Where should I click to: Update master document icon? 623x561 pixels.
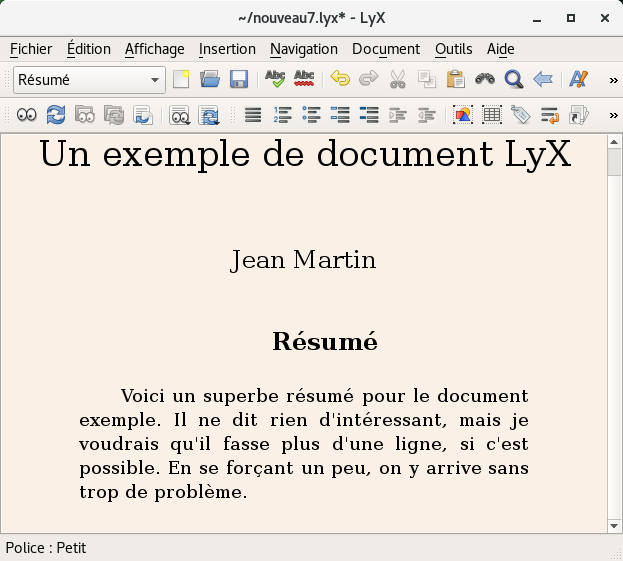point(114,115)
